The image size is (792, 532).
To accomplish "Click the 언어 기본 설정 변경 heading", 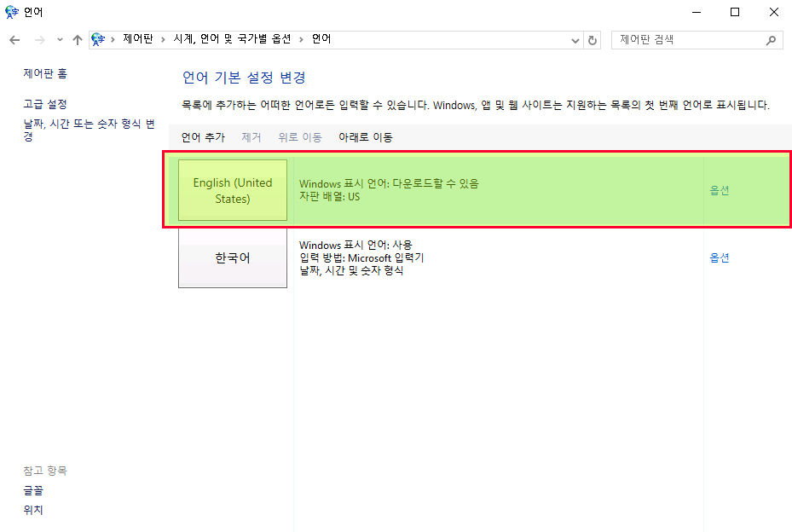I will [244, 78].
